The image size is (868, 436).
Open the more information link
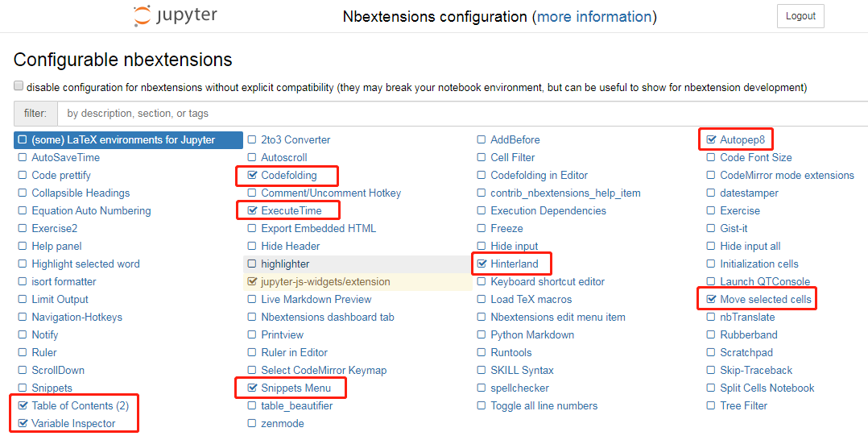594,16
